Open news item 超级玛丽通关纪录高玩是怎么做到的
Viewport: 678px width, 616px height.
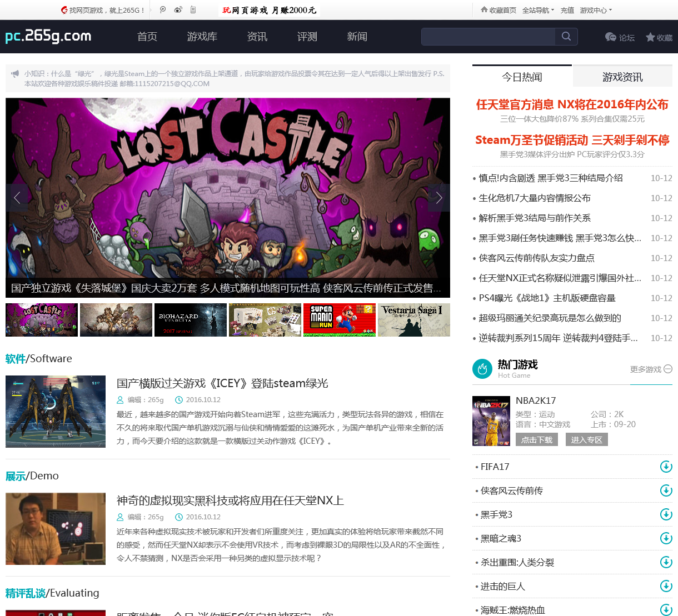tap(550, 318)
